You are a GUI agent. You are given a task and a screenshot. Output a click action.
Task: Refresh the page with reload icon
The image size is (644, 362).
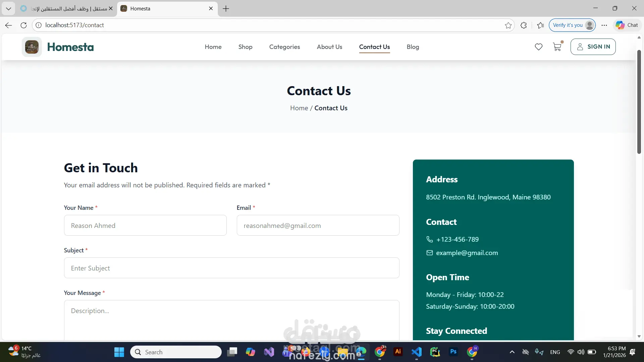[x=23, y=25]
